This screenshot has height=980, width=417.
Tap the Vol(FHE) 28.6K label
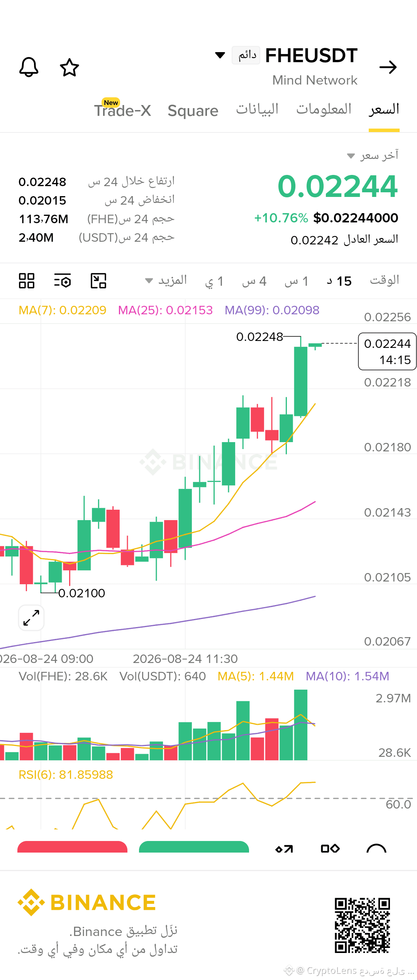point(63,676)
